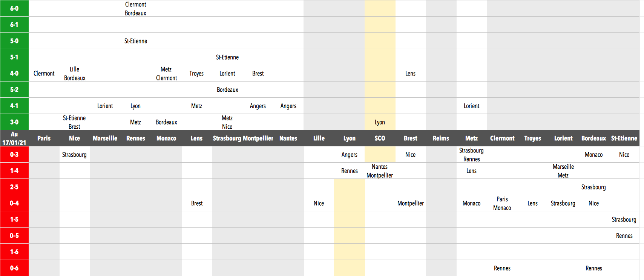
Task: Select the St-Etienne cell in the 5-0 row
Action: pyautogui.click(x=136, y=41)
